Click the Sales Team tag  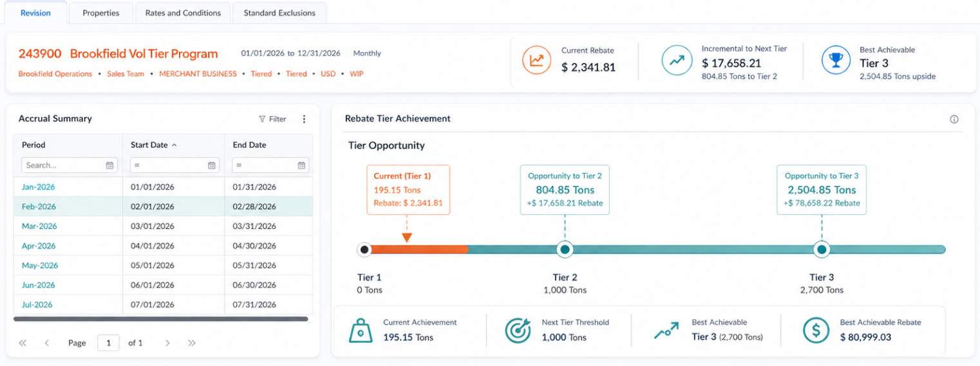126,74
